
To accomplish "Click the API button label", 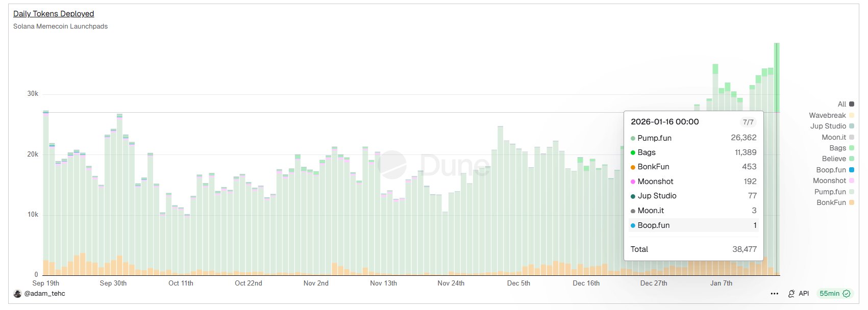I will [804, 294].
